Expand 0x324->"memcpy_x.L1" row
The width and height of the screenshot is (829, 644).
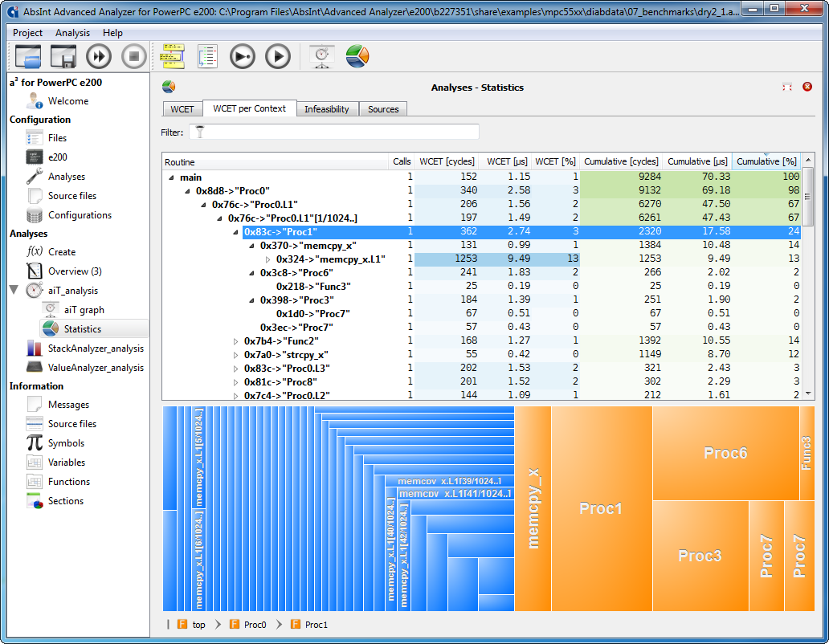pyautogui.click(x=267, y=259)
